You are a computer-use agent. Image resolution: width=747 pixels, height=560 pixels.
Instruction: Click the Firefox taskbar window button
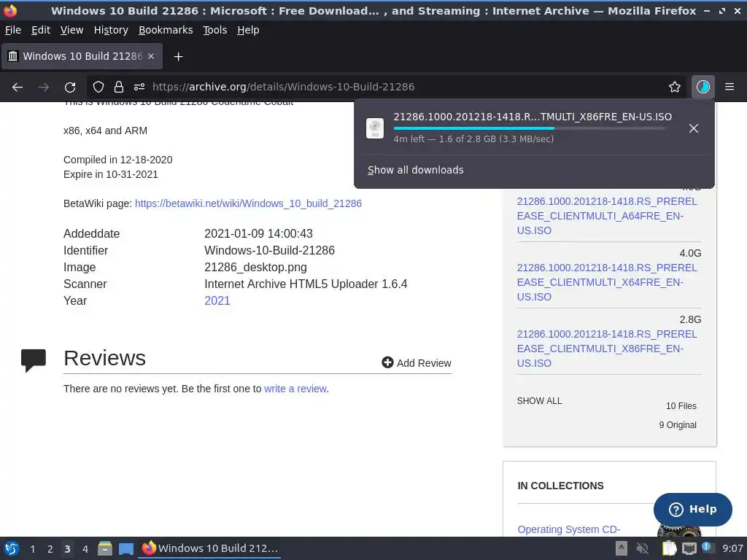(x=209, y=548)
